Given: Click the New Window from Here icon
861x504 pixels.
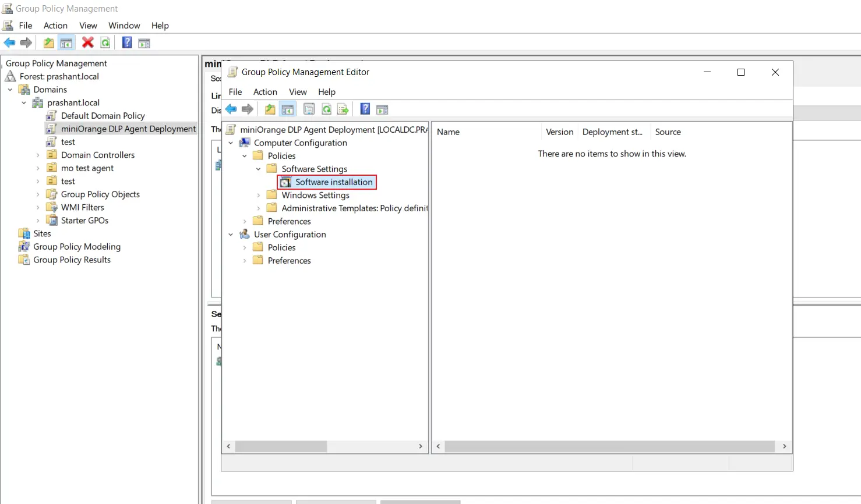Looking at the screenshot, I should point(382,109).
